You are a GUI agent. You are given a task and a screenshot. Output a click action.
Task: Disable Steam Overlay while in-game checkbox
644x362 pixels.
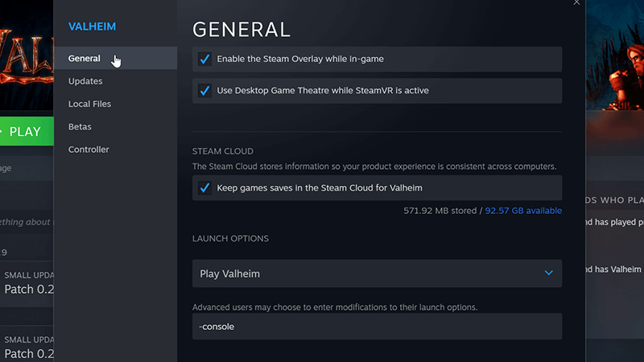pyautogui.click(x=204, y=59)
